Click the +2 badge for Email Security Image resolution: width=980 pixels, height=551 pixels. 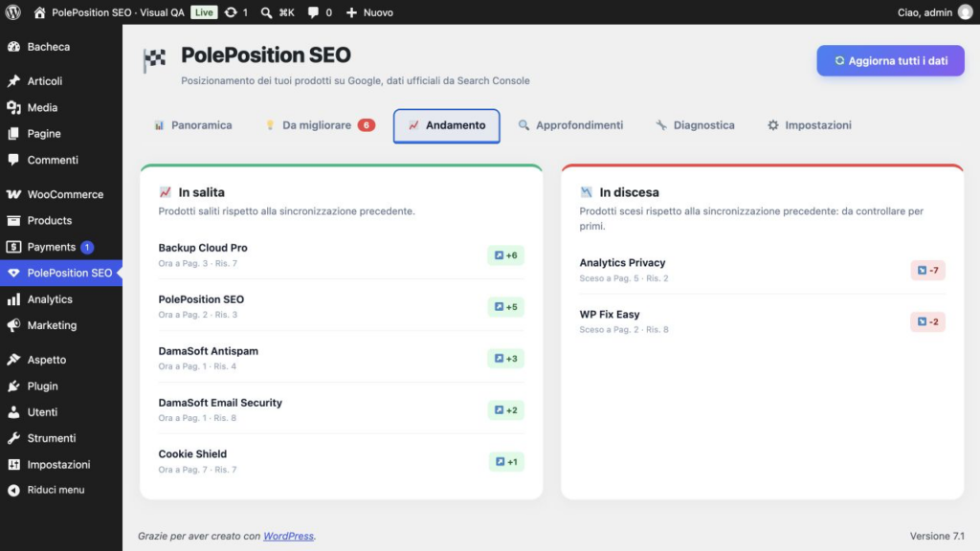505,410
